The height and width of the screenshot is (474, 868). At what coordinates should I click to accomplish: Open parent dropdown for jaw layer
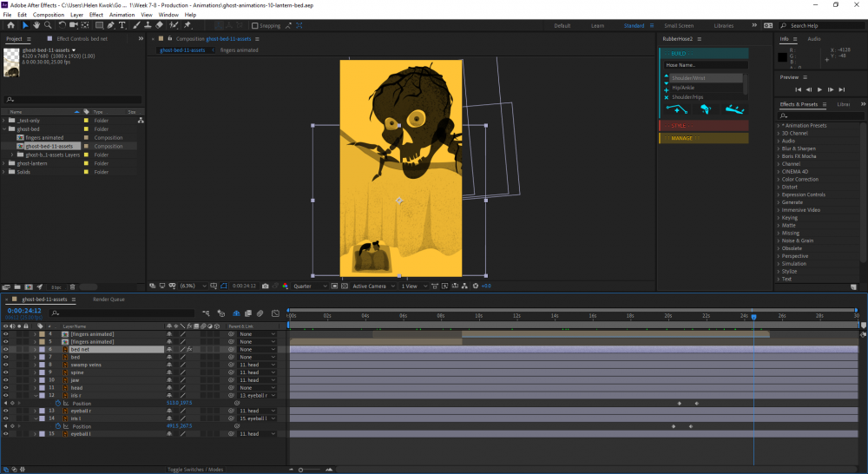[257, 380]
